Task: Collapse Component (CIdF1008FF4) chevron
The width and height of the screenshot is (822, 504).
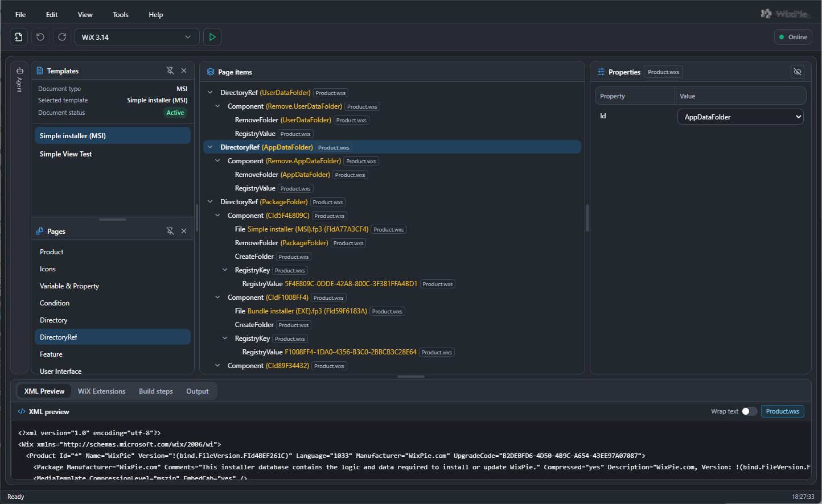Action: tap(217, 297)
